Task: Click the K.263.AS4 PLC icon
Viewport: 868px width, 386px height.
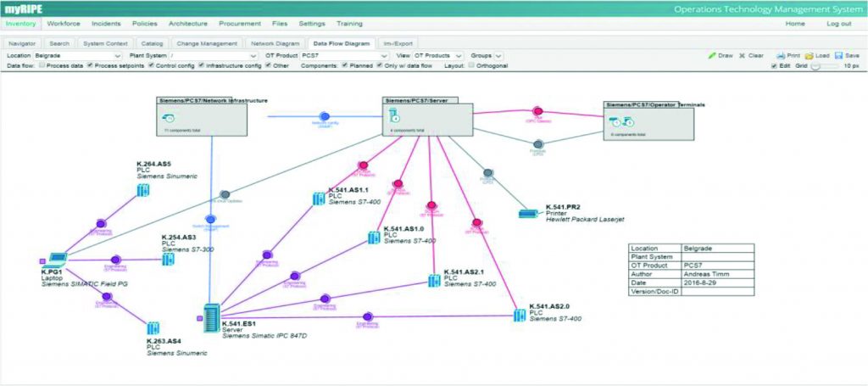Action: tap(153, 327)
